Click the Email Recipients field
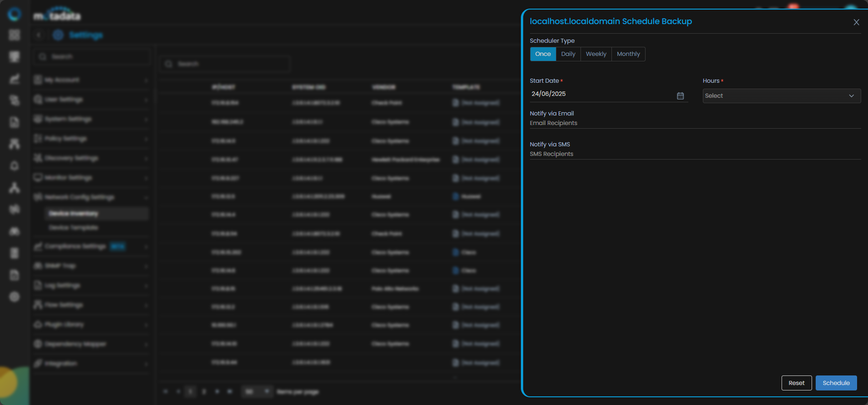This screenshot has height=405, width=868. pos(695,123)
